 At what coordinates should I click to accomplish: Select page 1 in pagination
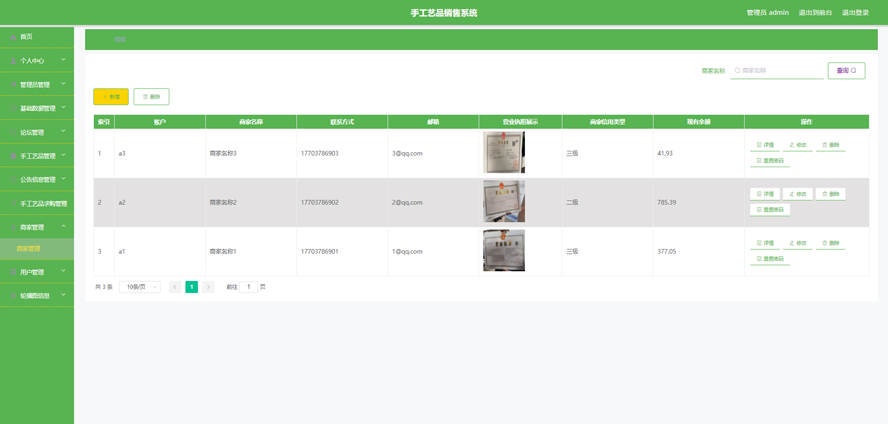point(191,287)
